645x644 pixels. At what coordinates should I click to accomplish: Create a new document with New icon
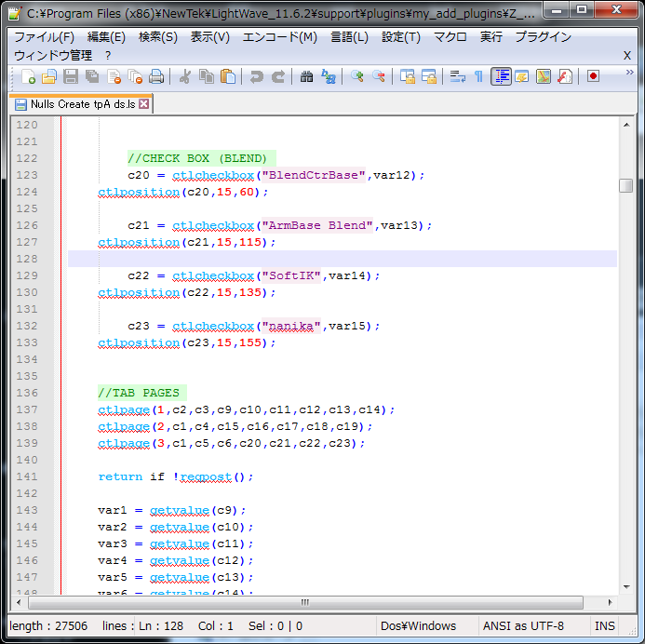coord(28,76)
